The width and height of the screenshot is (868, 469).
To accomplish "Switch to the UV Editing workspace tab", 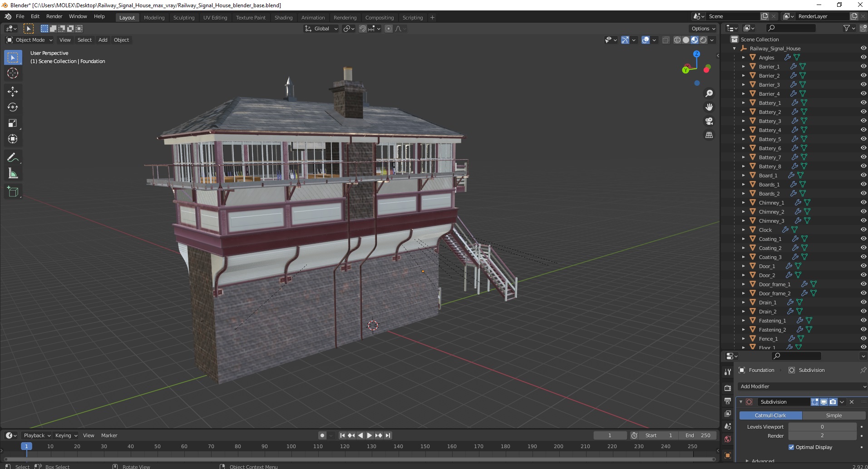I will point(215,18).
